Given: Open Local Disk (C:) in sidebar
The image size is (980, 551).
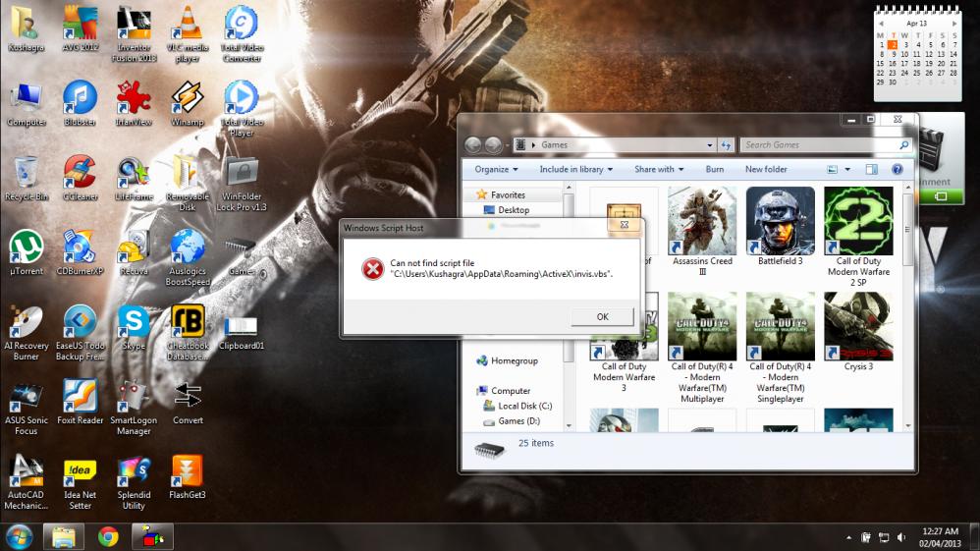Looking at the screenshot, I should click(x=524, y=406).
